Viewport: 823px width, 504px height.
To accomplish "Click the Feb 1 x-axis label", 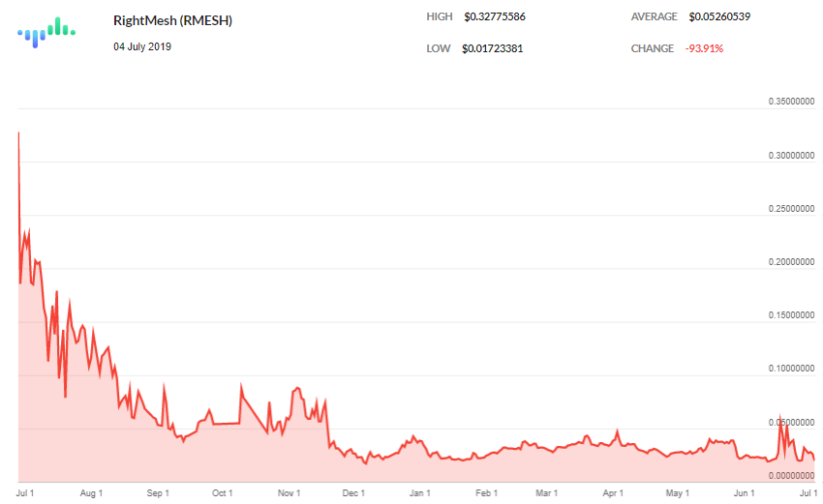I will click(487, 493).
